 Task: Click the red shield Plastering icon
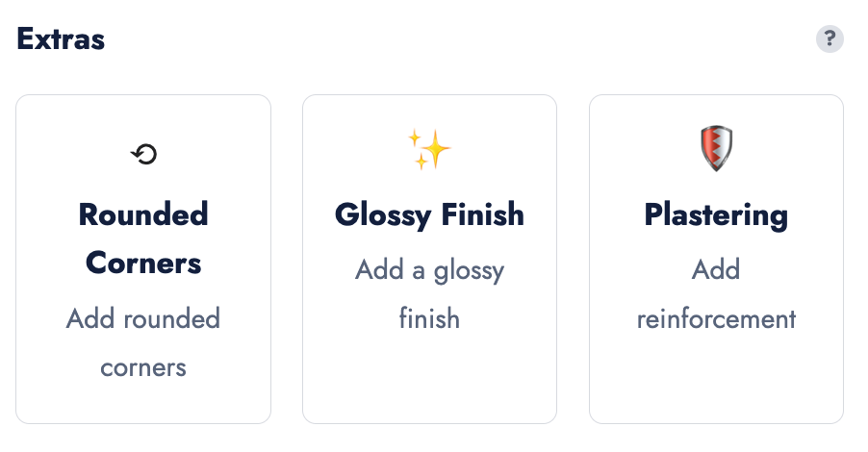pyautogui.click(x=716, y=150)
